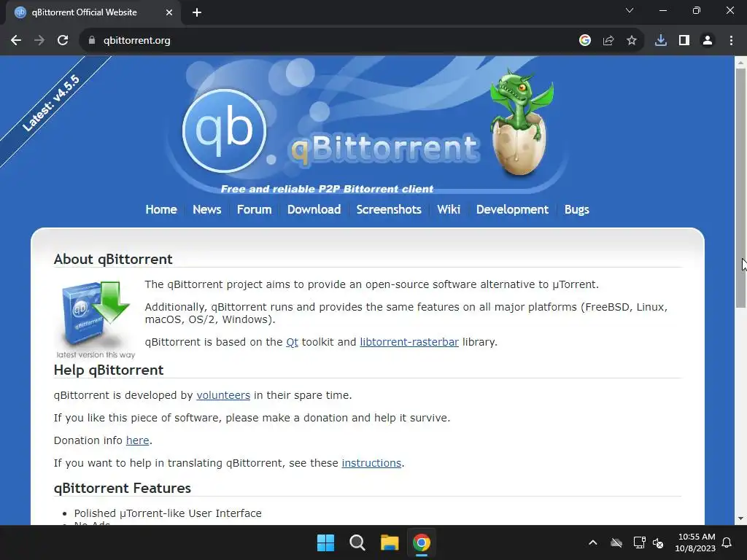Screen dimensions: 747x560
Task: Share this page using share icon
Action: click(608, 41)
